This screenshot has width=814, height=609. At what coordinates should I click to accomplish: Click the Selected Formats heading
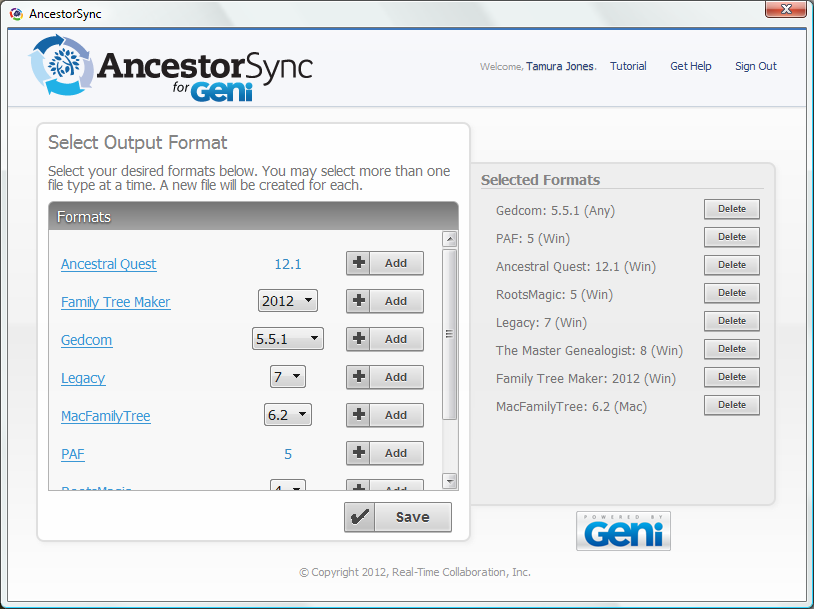(540, 180)
